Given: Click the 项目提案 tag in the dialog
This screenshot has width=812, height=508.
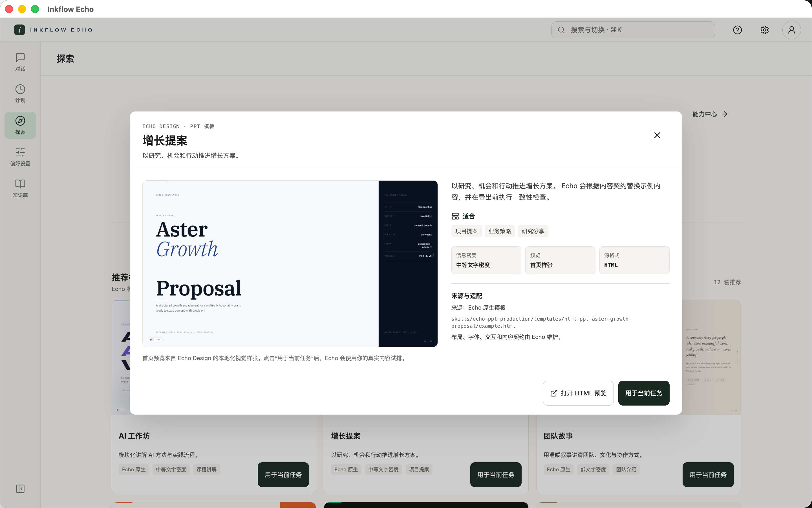Looking at the screenshot, I should tap(466, 231).
